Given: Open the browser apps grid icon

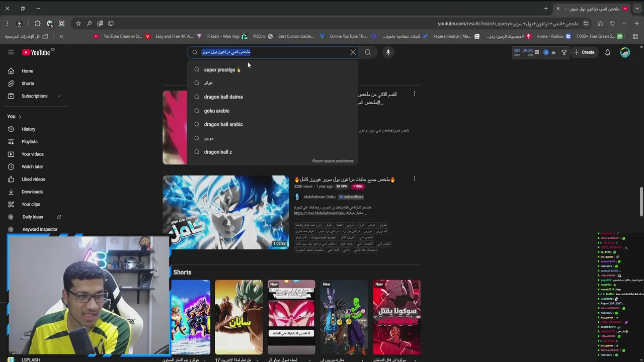Looking at the screenshot, I should tap(635, 36).
